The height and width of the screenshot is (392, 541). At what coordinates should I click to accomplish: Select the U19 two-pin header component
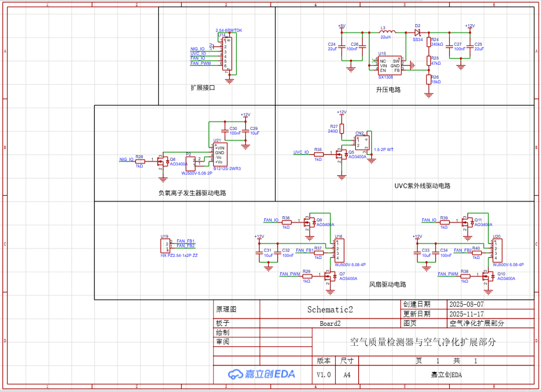point(165,246)
